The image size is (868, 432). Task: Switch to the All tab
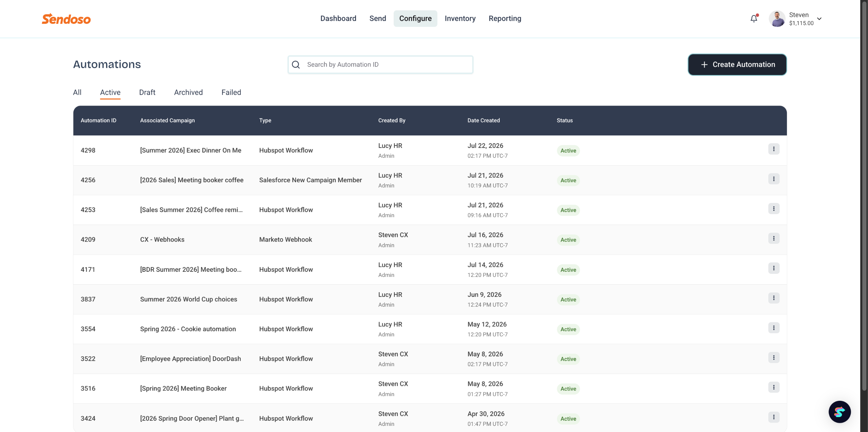(x=77, y=92)
